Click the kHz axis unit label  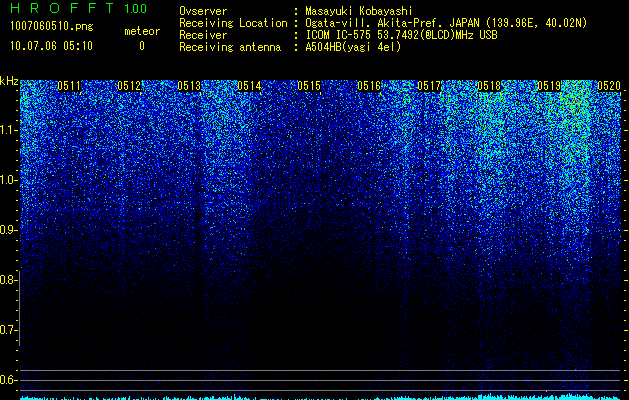pyautogui.click(x=9, y=81)
